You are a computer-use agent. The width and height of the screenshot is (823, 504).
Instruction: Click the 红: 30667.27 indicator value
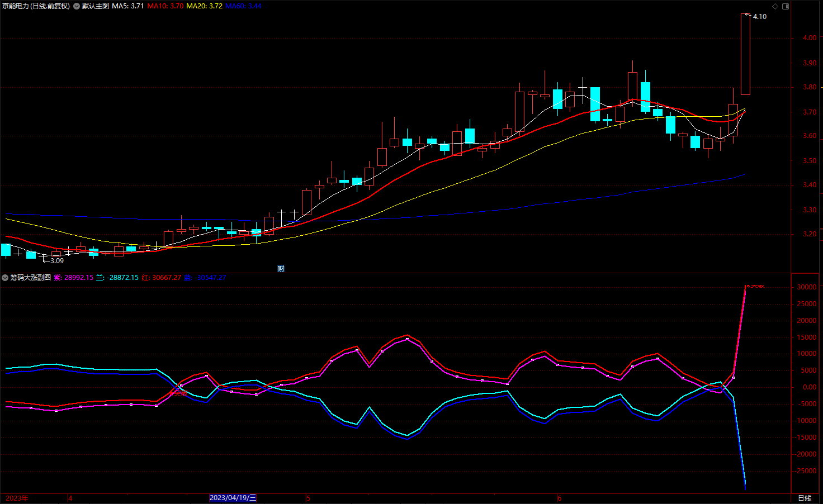[x=162, y=278]
